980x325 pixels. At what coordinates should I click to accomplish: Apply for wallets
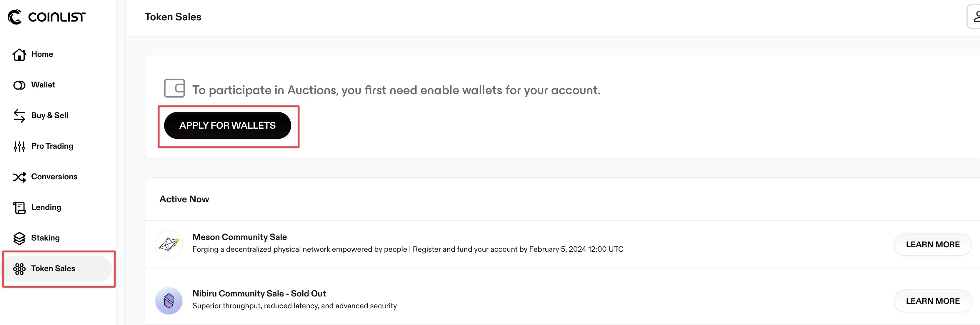(x=228, y=126)
